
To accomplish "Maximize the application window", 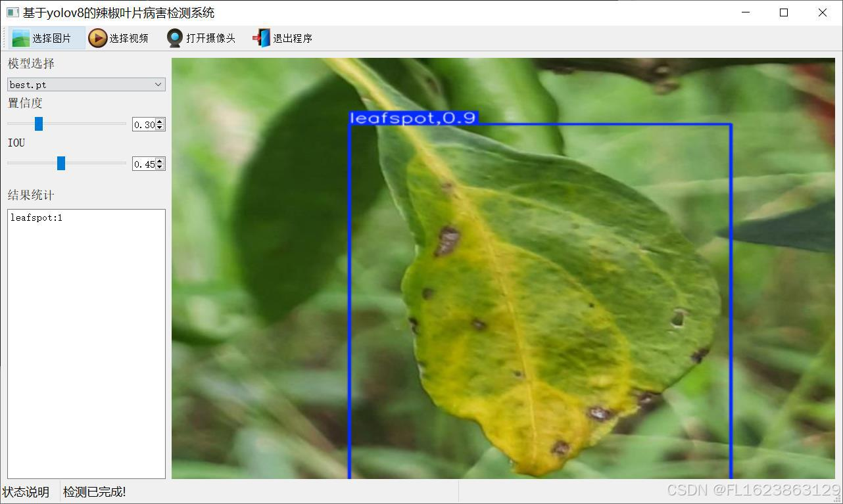I will coord(784,12).
